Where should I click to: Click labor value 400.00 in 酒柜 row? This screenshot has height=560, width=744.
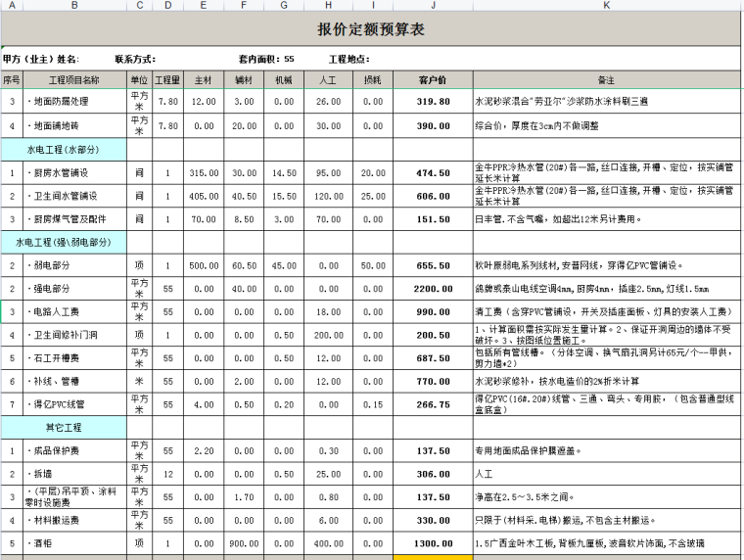point(328,543)
